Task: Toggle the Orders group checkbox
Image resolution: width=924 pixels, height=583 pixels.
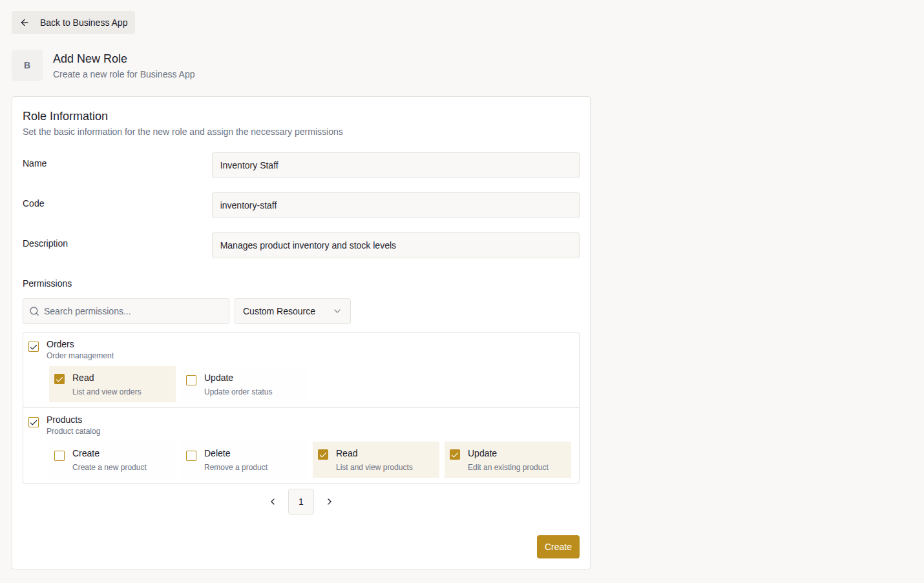Action: (34, 347)
